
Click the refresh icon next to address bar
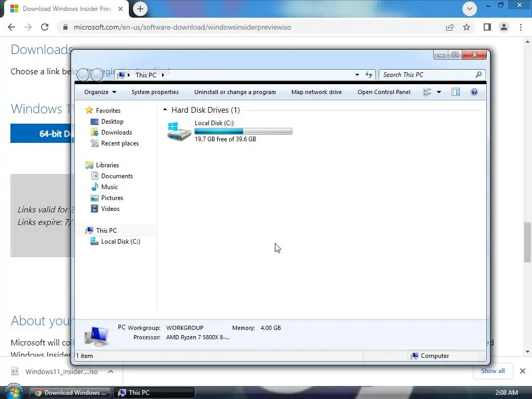click(x=369, y=75)
